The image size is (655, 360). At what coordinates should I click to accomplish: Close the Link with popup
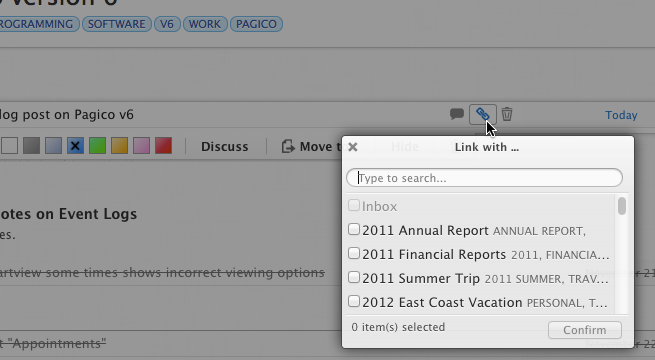[x=353, y=147]
